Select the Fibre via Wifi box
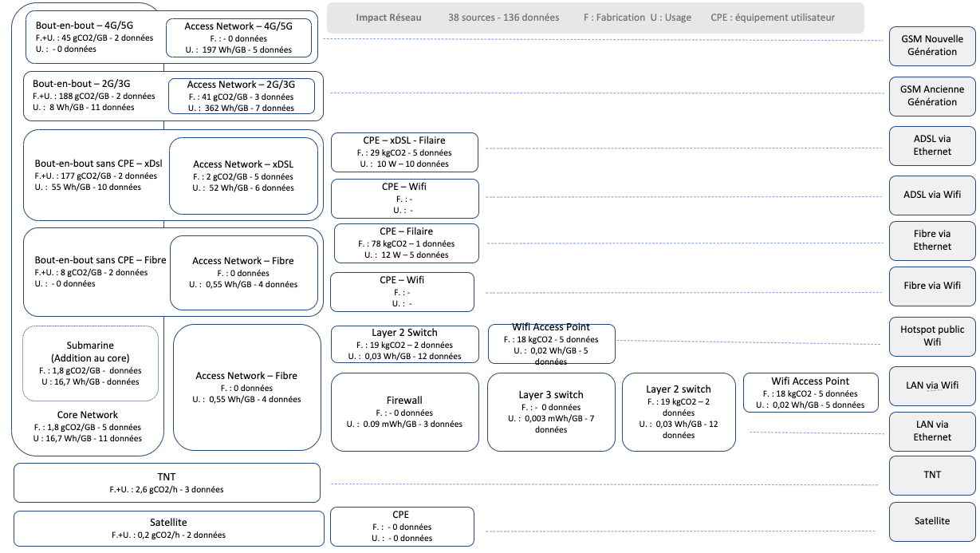 point(932,286)
